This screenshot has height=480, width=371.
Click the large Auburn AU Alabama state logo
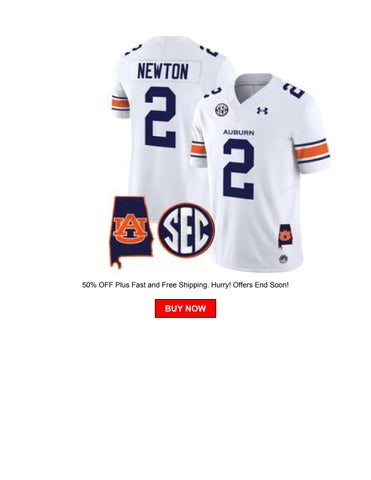[x=131, y=232]
